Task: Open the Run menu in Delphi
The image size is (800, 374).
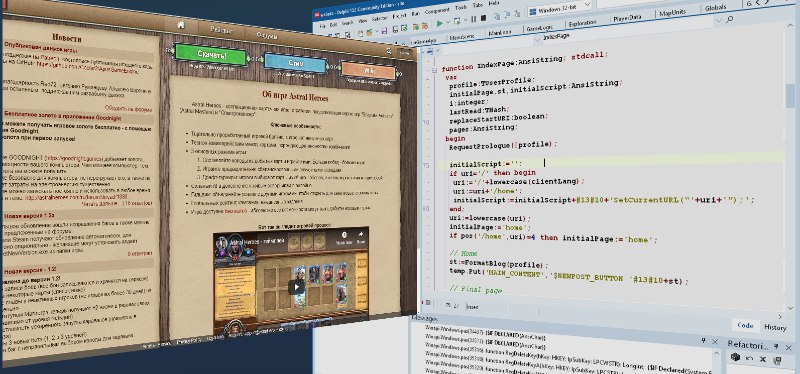Action: (x=415, y=14)
